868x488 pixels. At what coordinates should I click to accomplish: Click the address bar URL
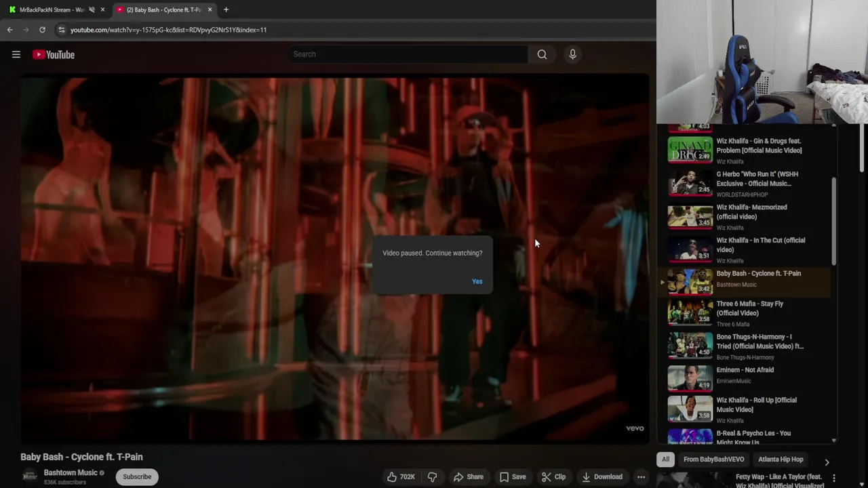click(x=168, y=30)
